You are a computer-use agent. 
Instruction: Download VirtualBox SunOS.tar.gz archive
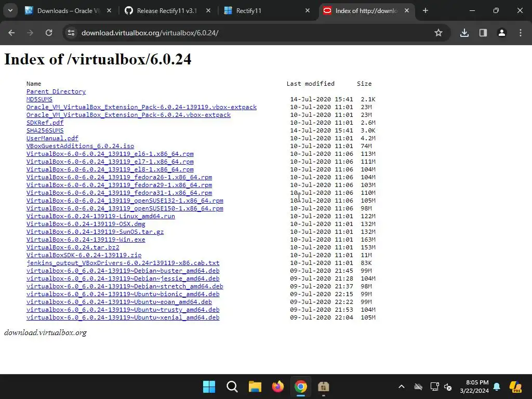[95, 232]
